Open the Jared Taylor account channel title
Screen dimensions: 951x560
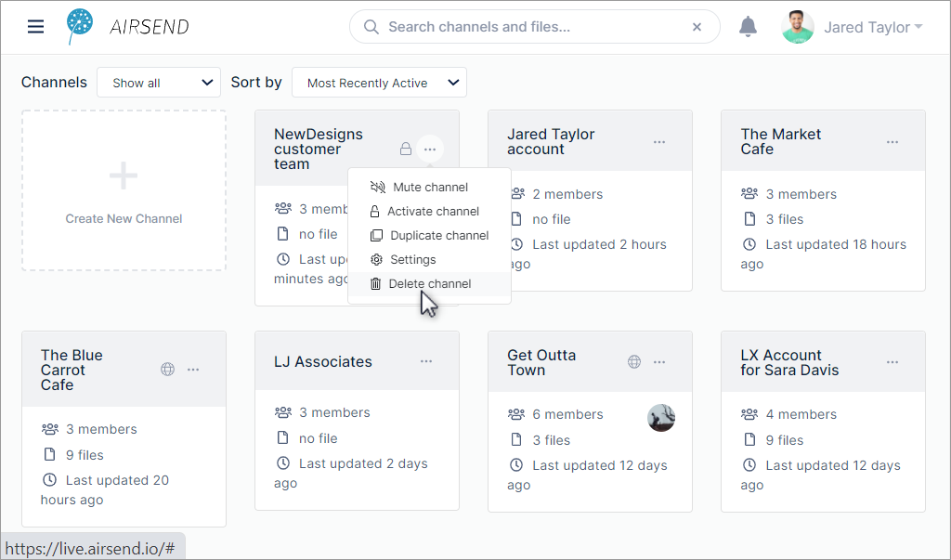coord(551,142)
